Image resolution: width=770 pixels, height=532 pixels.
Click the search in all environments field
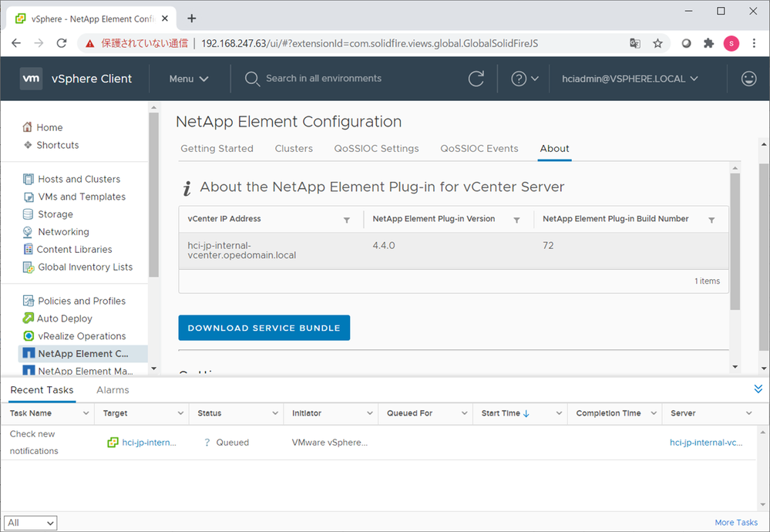click(324, 79)
